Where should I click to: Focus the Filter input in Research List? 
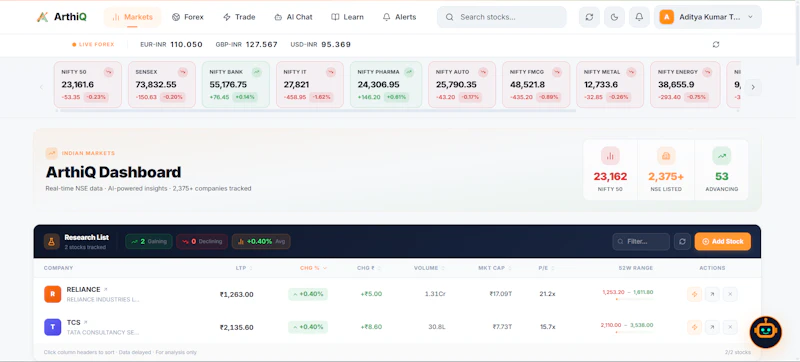coord(641,242)
